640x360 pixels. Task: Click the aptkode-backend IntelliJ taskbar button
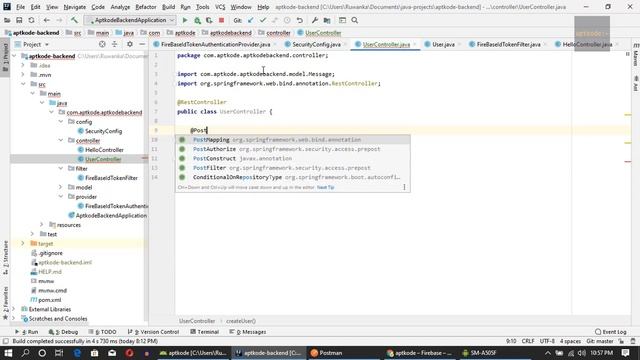(x=268, y=353)
